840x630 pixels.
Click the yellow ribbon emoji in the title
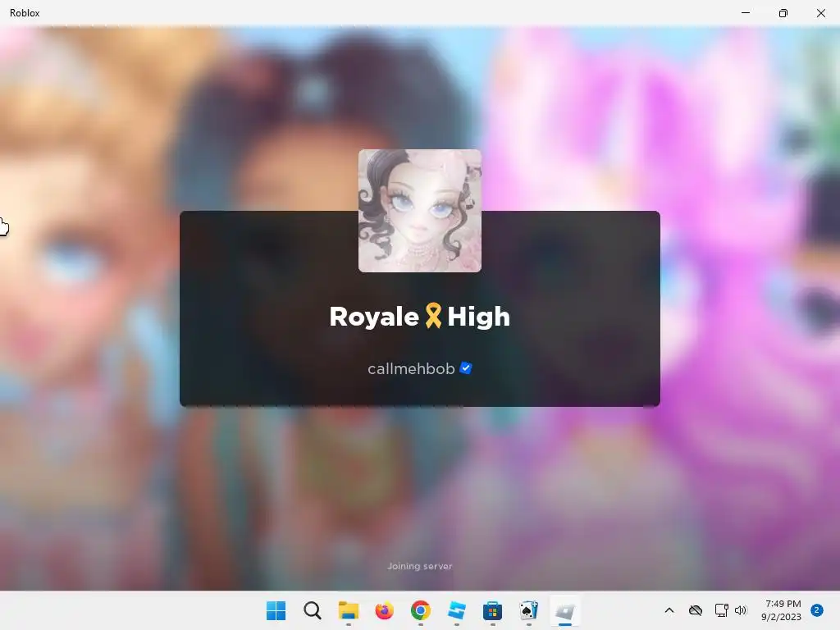click(x=433, y=315)
